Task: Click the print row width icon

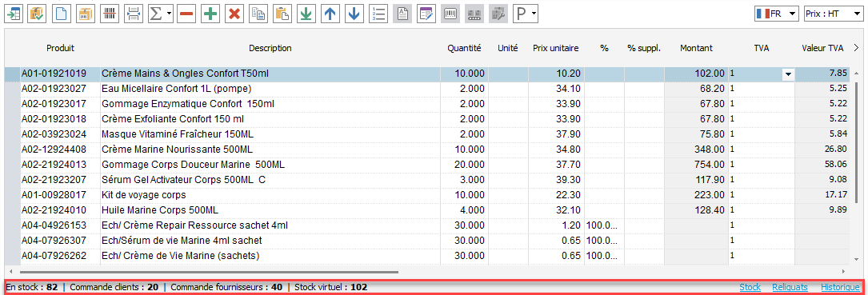Action: pos(134,14)
